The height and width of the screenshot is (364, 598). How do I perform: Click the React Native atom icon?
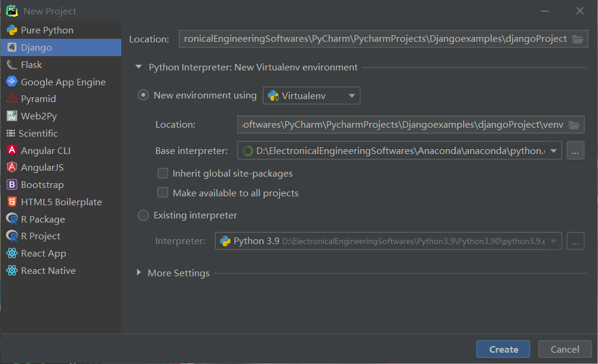pyautogui.click(x=12, y=270)
